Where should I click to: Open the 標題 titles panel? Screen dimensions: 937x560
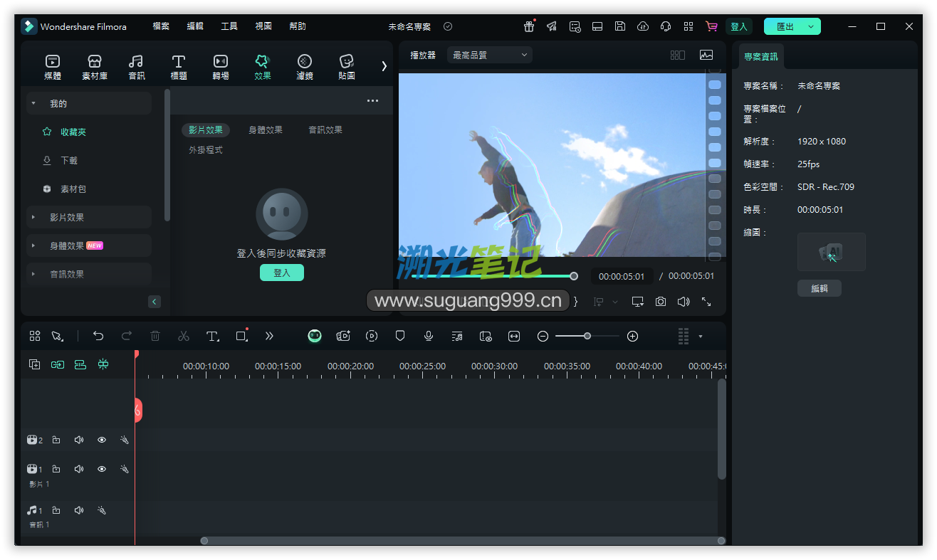click(x=179, y=67)
